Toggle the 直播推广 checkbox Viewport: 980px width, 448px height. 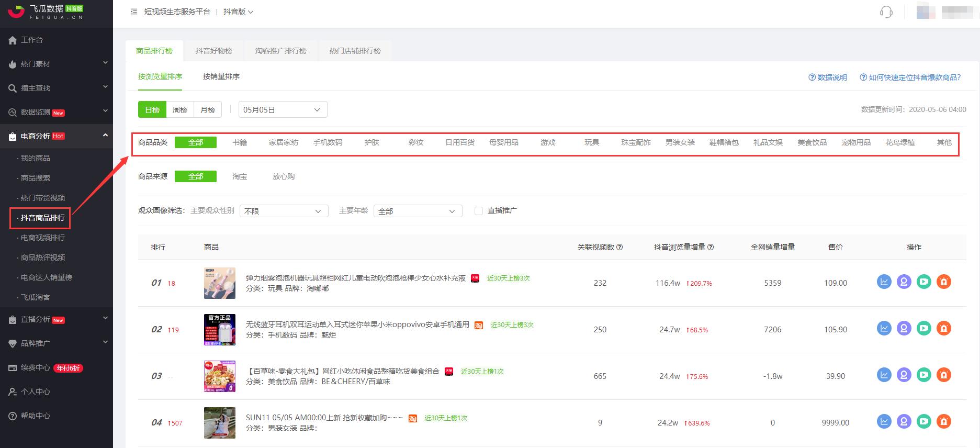478,210
